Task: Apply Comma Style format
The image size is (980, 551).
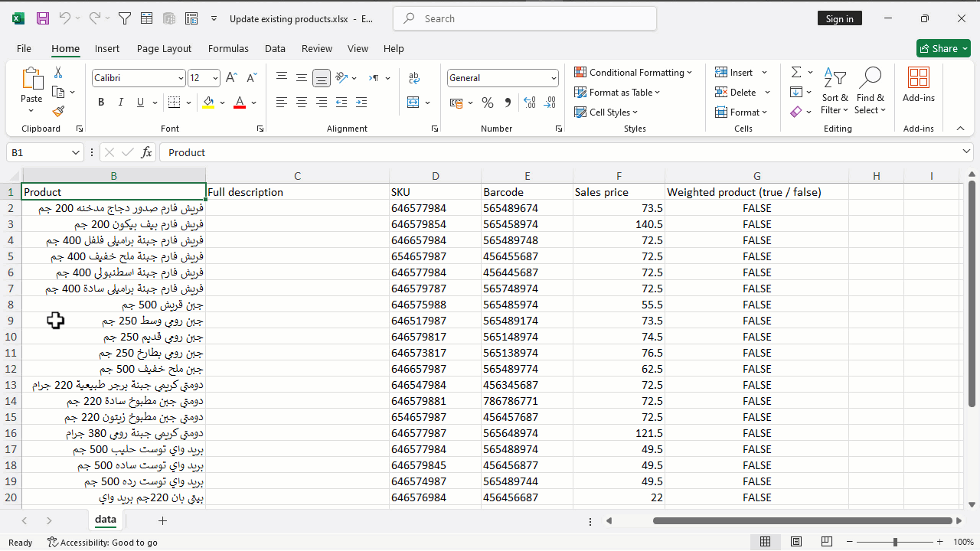Action: pyautogui.click(x=507, y=103)
